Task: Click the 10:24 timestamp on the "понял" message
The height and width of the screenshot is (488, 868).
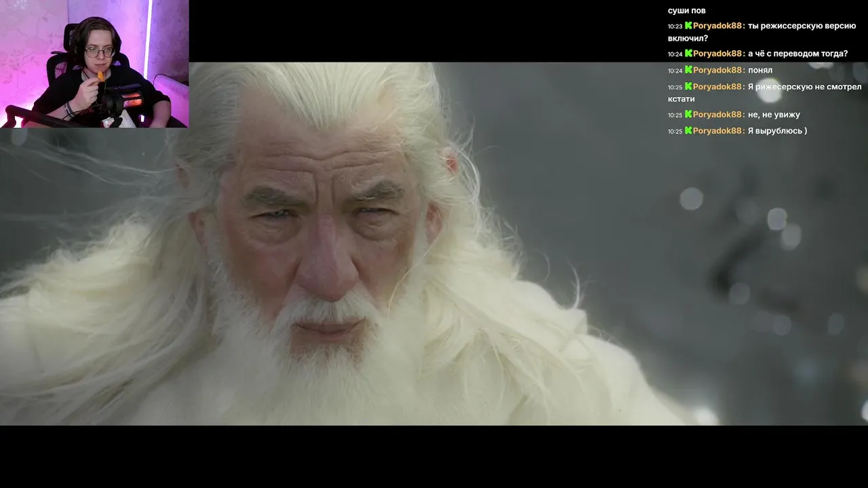Action: pos(675,70)
